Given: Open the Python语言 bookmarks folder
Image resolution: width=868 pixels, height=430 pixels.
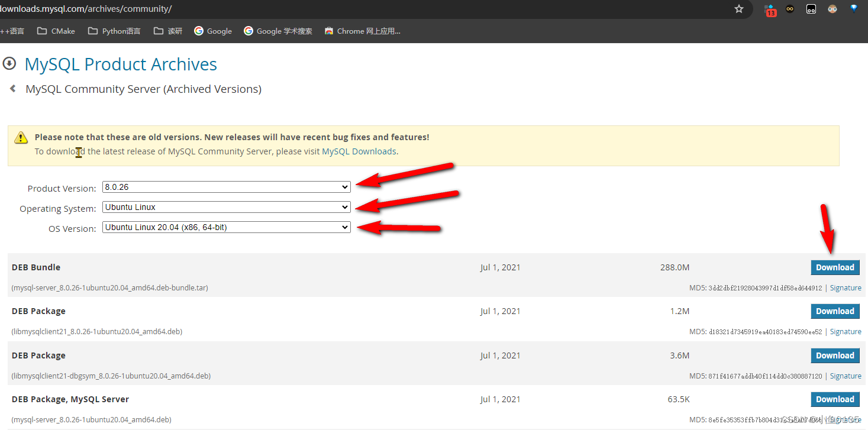Looking at the screenshot, I should [x=114, y=31].
